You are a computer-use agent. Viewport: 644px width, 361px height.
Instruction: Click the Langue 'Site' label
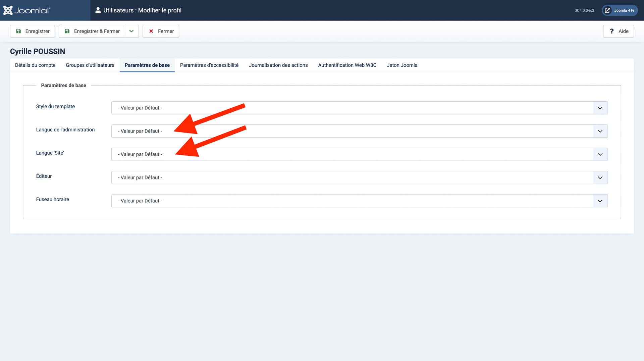pyautogui.click(x=50, y=153)
